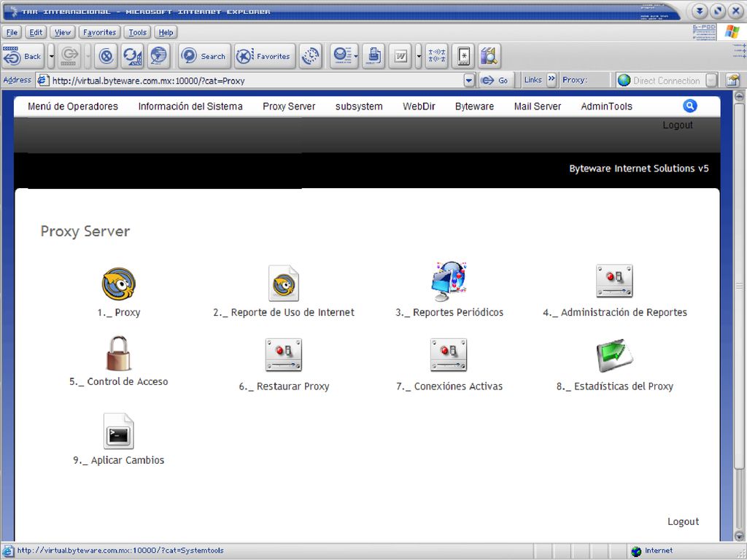Click the Messenger people toolbar icon
Image resolution: width=747 pixels, height=560 pixels.
click(436, 56)
